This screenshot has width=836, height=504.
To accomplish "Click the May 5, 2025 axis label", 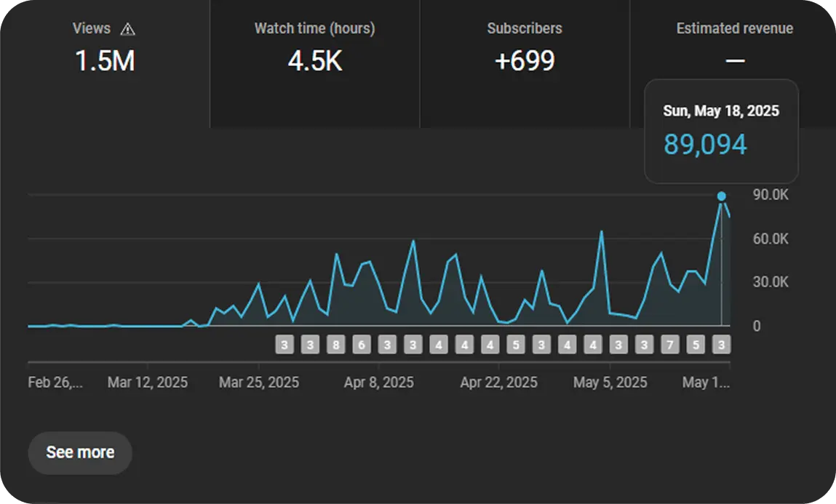I will [x=610, y=383].
